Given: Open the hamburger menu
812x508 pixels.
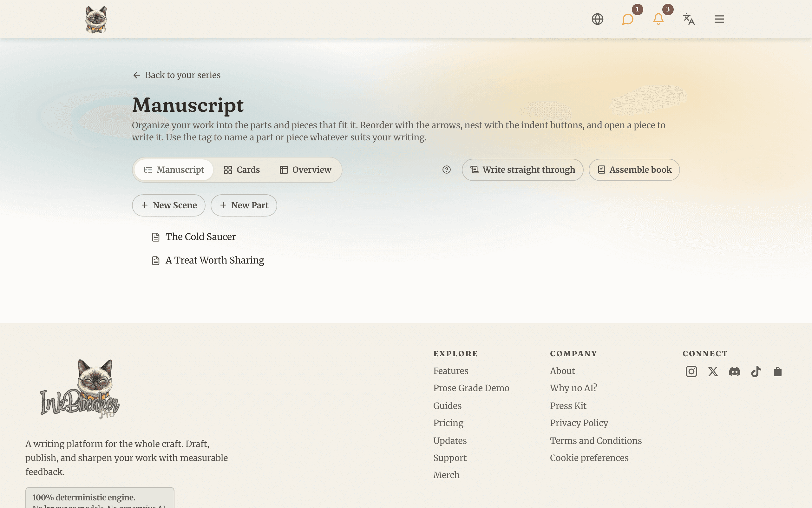Looking at the screenshot, I should tap(719, 19).
